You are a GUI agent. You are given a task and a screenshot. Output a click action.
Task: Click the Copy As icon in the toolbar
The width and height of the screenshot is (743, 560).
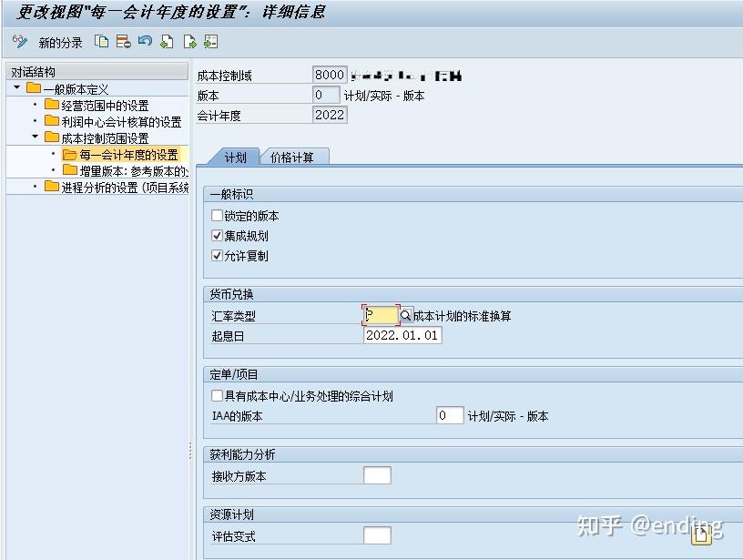pyautogui.click(x=100, y=41)
